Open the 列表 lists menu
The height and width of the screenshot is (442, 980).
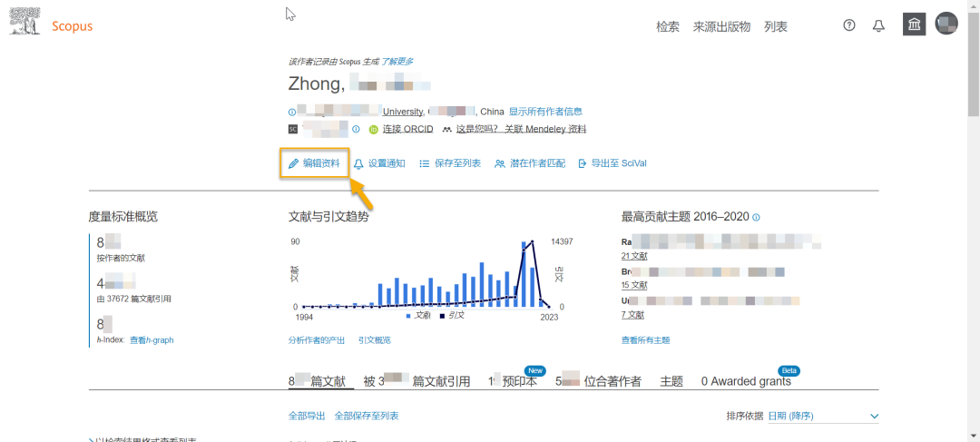click(x=776, y=27)
